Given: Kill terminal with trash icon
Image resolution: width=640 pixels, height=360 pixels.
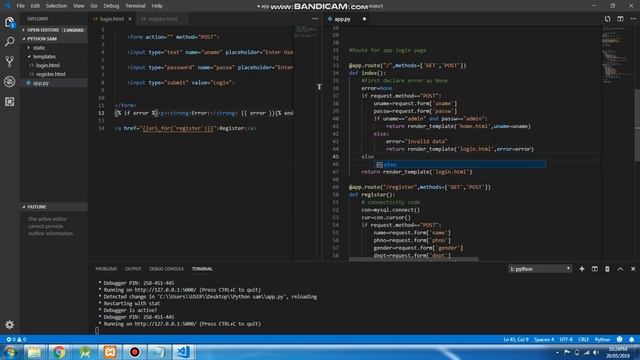Looking at the screenshot, I should [x=607, y=269].
